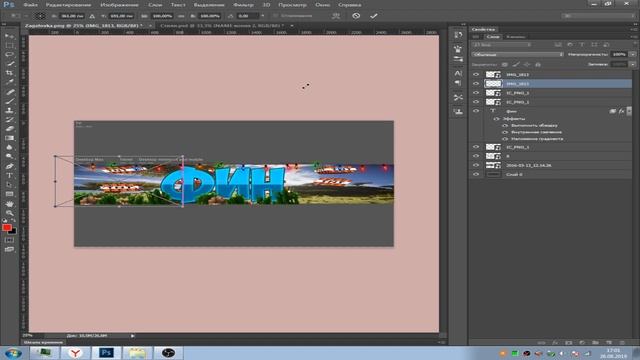Hide the Слой 0 layer

476,174
